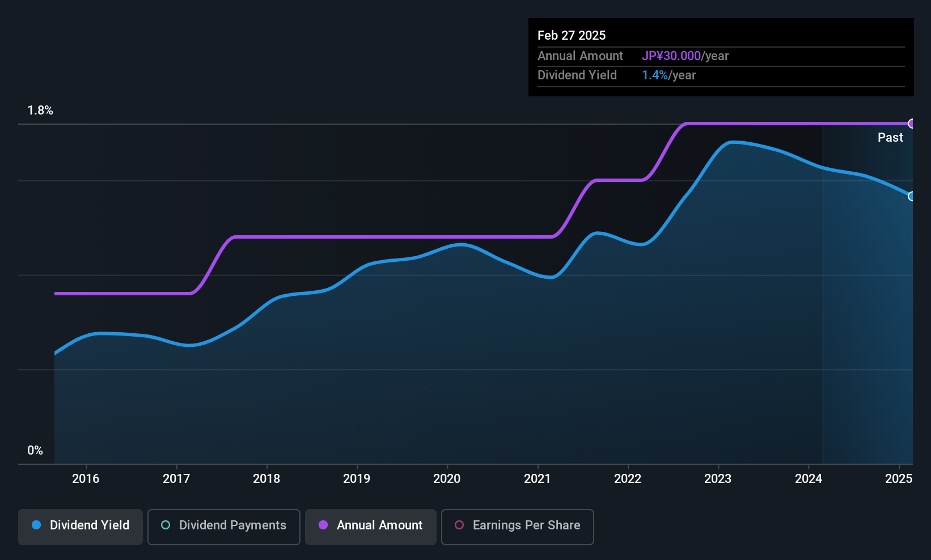Click the 1.8% y-axis label
Screen dimensions: 931x560
coord(40,111)
